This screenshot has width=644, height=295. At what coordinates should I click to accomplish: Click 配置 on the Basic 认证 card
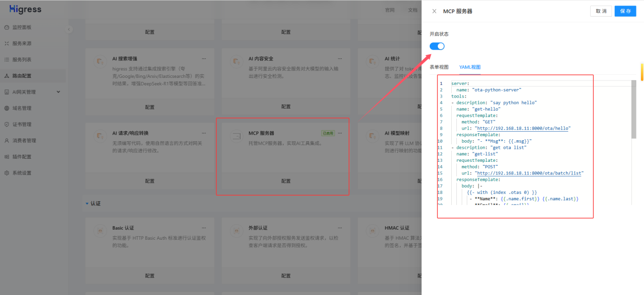150,276
